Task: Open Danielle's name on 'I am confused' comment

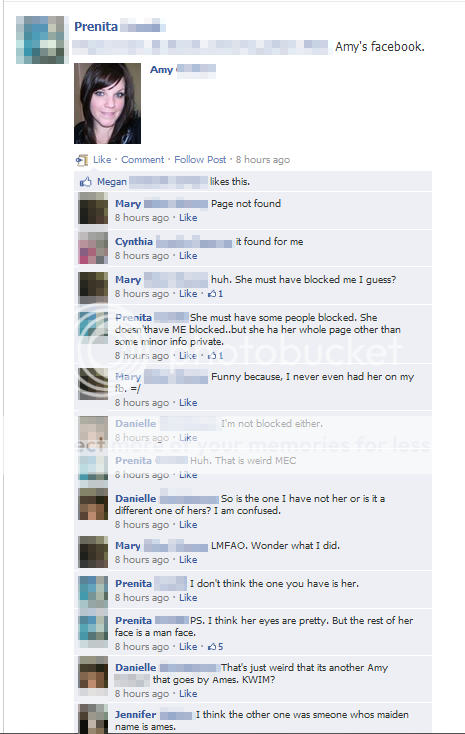Action: tap(136, 499)
